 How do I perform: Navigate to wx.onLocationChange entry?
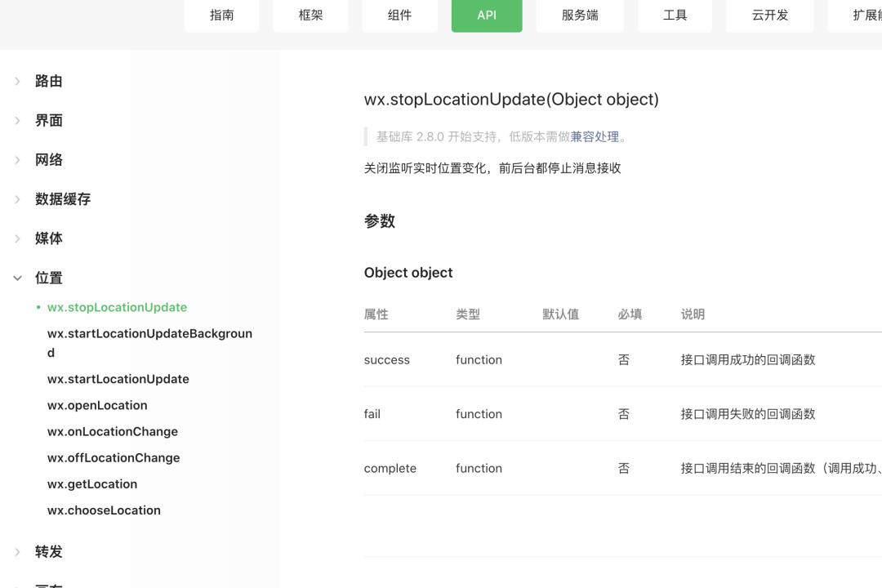click(113, 431)
